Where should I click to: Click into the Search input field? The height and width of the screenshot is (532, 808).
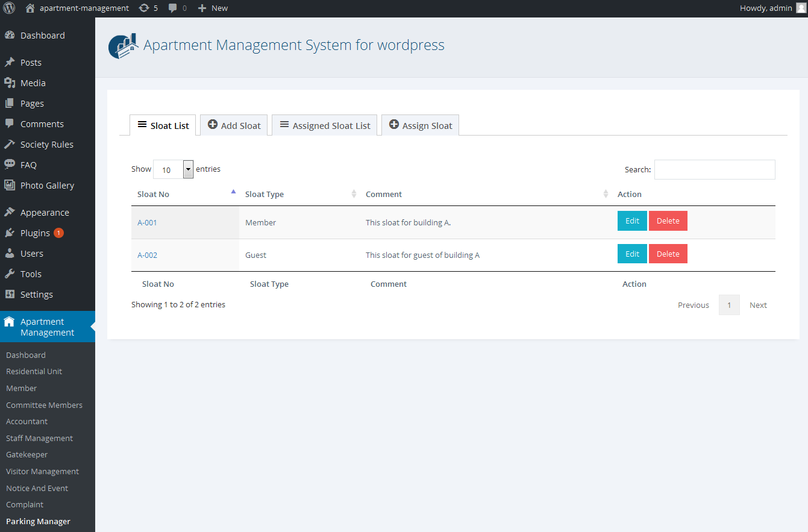point(715,170)
